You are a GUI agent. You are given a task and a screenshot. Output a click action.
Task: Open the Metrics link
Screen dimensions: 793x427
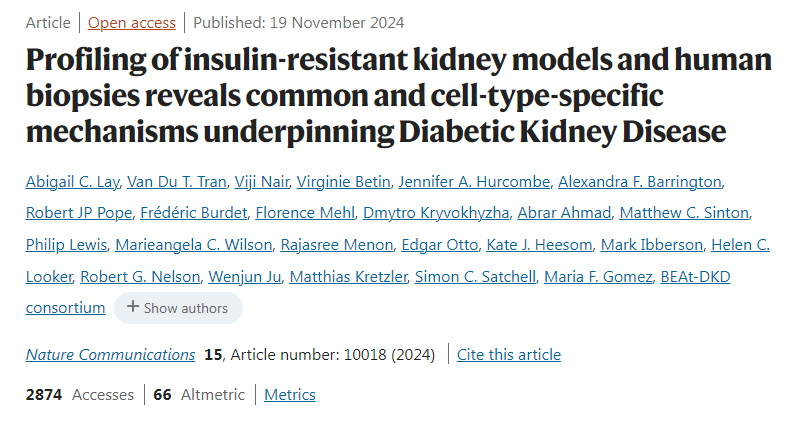tap(290, 395)
